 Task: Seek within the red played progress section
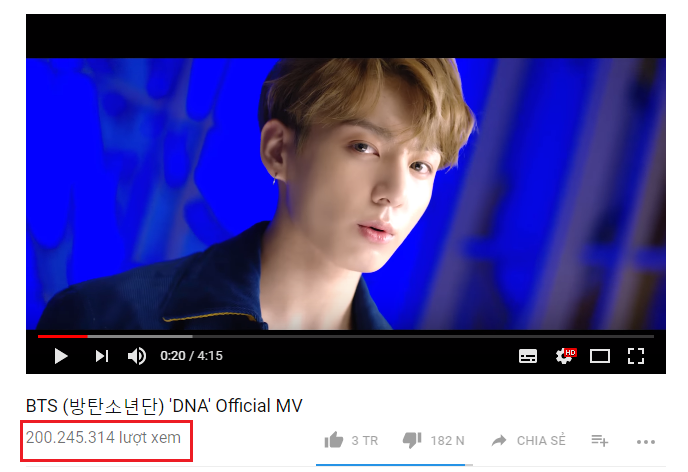pyautogui.click(x=62, y=336)
